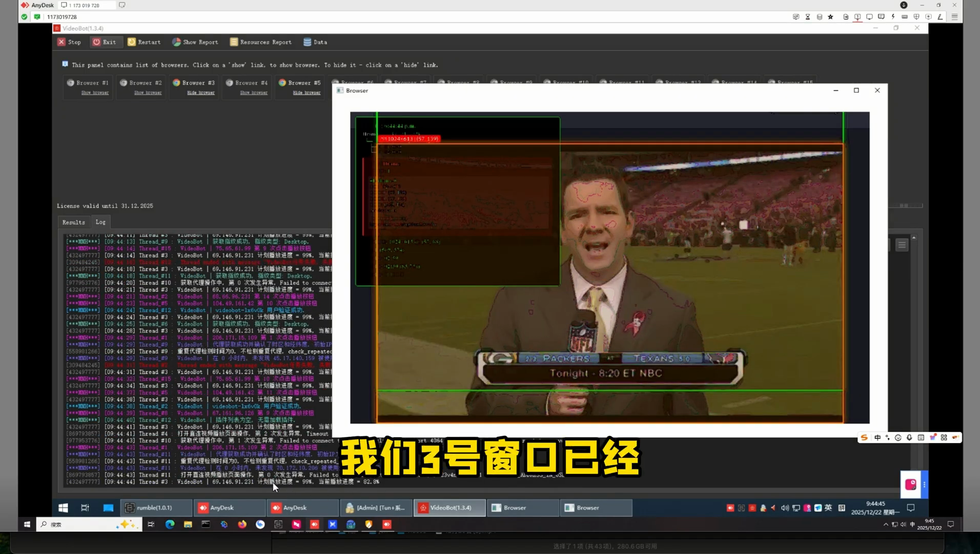Click the local search box
Image resolution: width=980 pixels, height=554 pixels.
(x=89, y=524)
